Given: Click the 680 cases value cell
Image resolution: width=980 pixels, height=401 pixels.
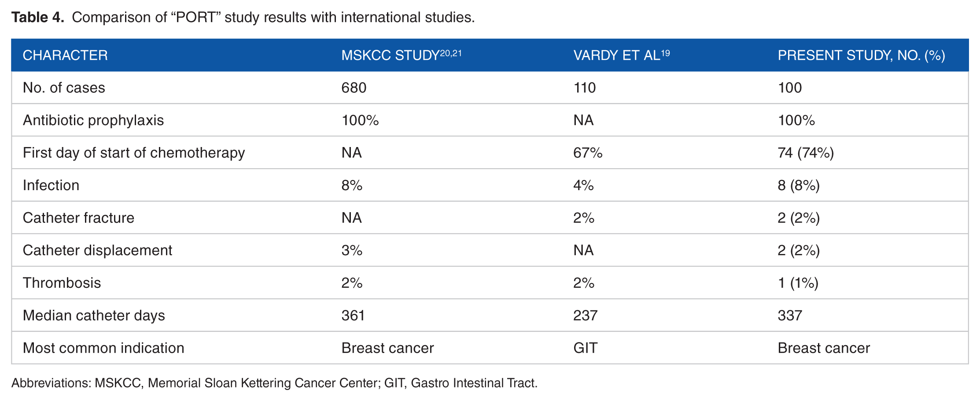Looking at the screenshot, I should (354, 88).
